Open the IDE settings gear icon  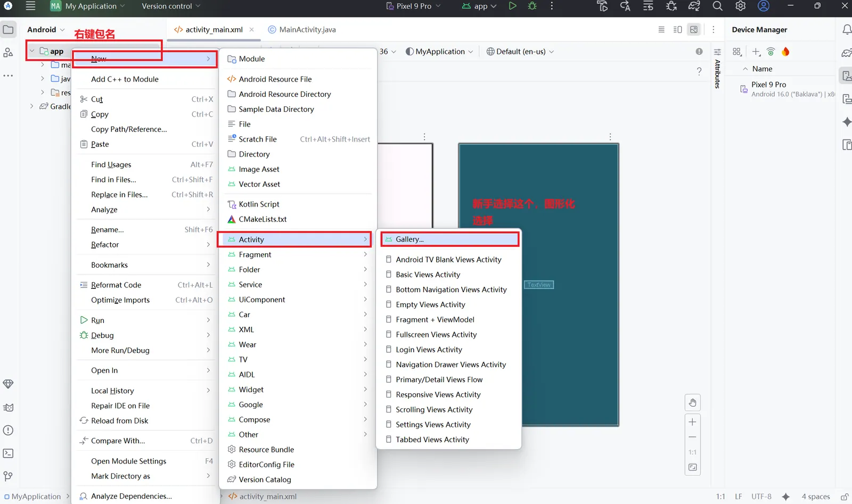[x=740, y=6]
